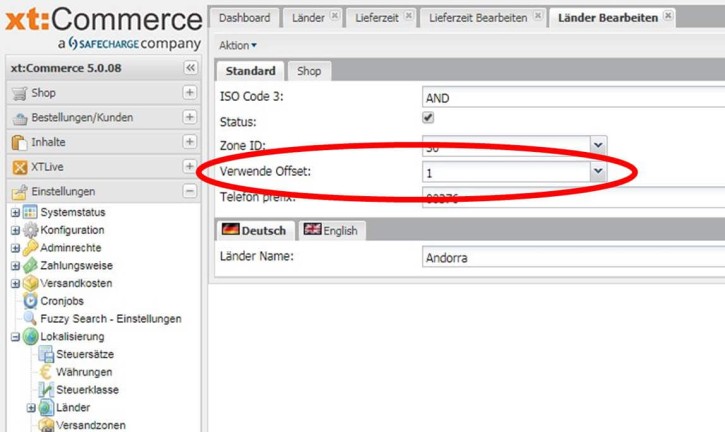The width and height of the screenshot is (725, 432).
Task: Click the German flag icon
Action: pos(230,229)
